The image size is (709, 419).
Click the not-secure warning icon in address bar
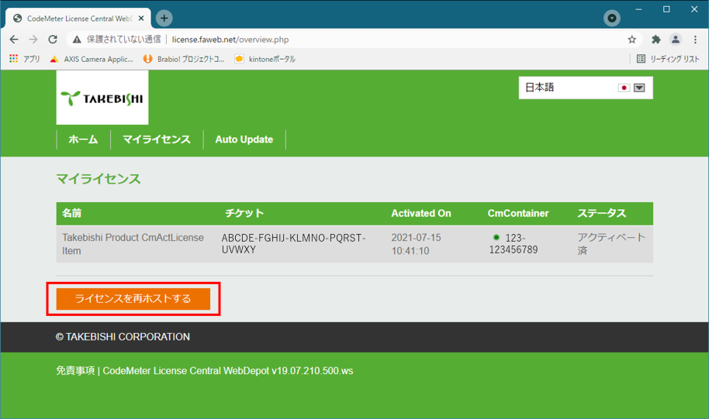click(x=77, y=40)
